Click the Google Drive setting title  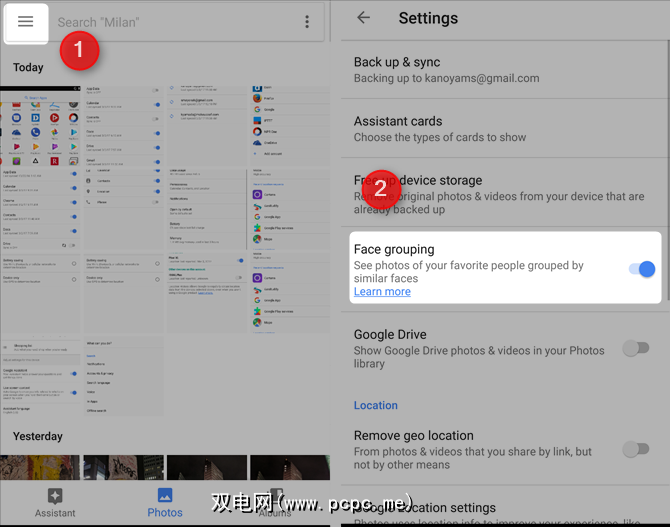click(390, 334)
